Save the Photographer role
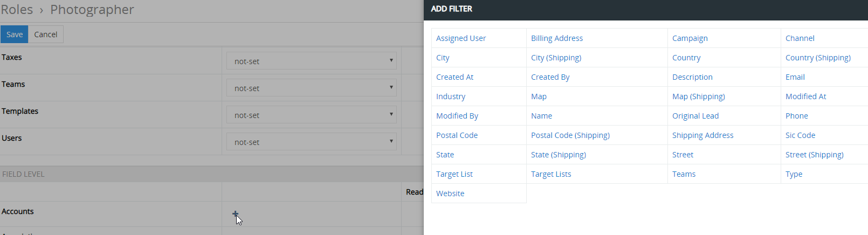868x235 pixels. click(x=15, y=34)
